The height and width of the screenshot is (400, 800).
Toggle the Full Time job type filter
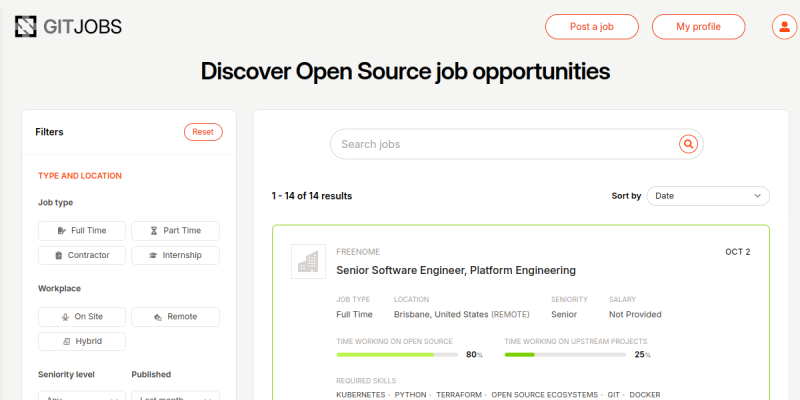click(82, 231)
